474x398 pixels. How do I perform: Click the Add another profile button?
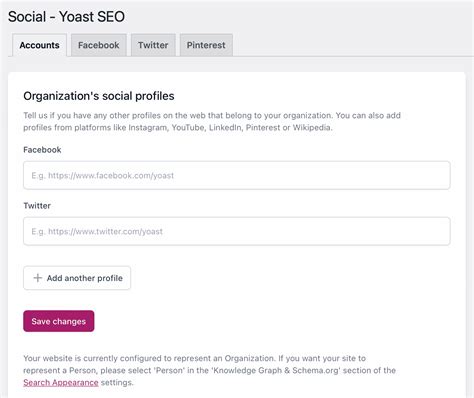point(77,278)
